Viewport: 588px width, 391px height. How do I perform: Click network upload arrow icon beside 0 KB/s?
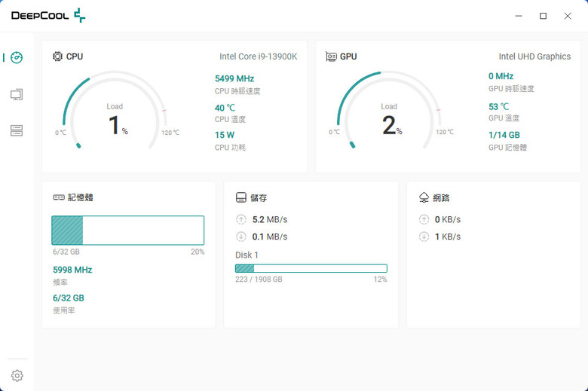[x=424, y=219]
